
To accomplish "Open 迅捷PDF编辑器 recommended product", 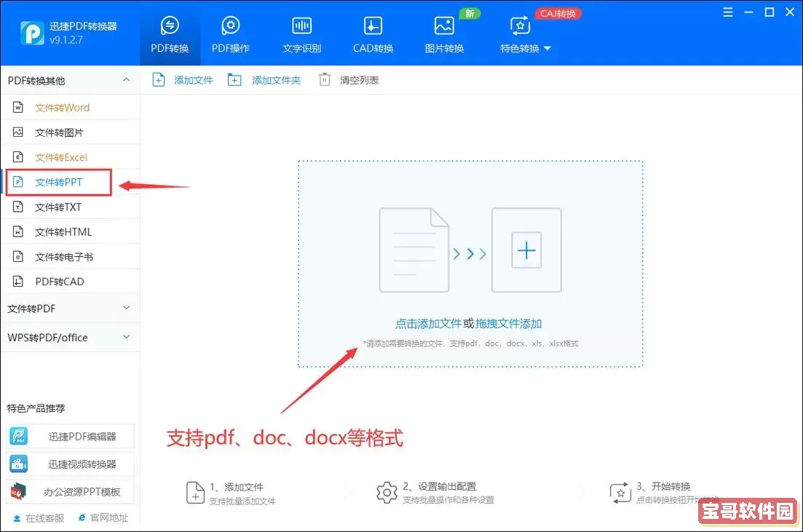I will pyautogui.click(x=70, y=436).
